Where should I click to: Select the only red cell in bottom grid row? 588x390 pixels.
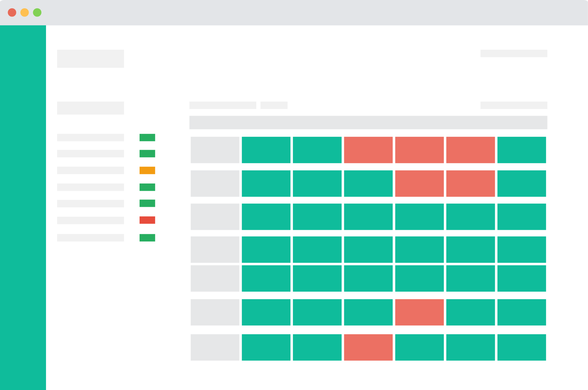[368, 347]
